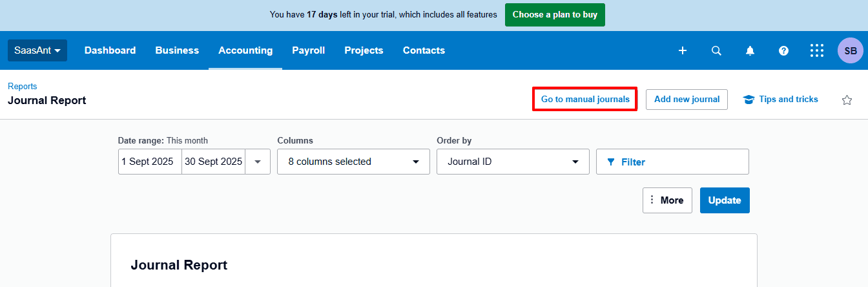Click the Add new journal button
868x287 pixels.
(687, 100)
